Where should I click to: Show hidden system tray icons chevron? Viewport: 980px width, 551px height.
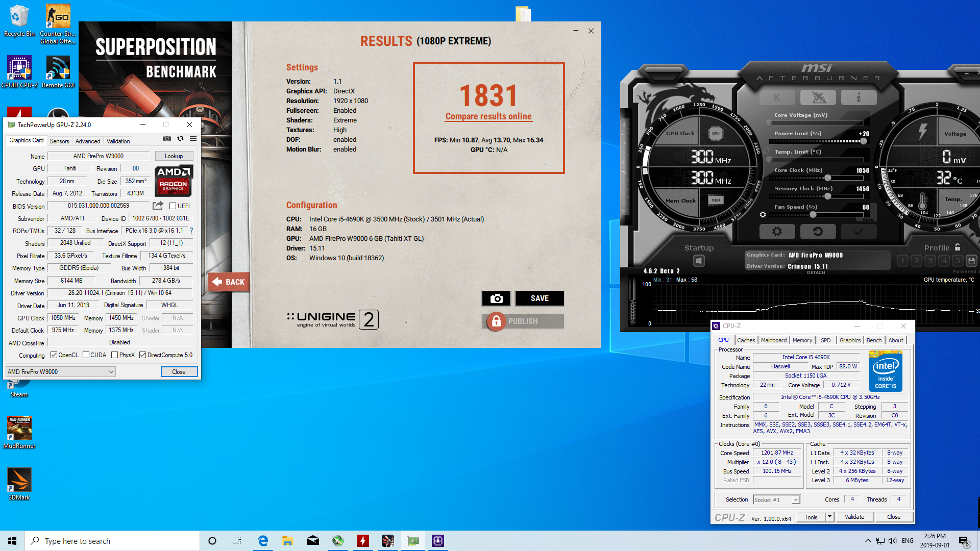[x=868, y=541]
